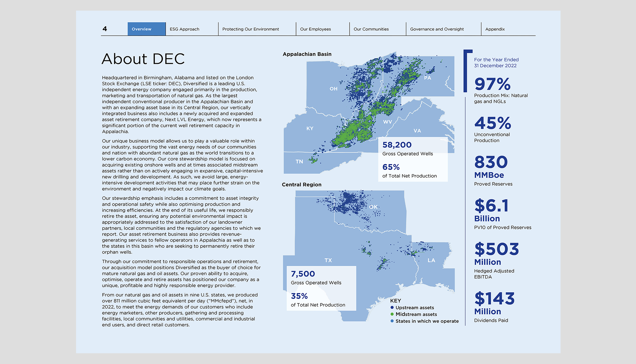The image size is (636, 364).
Task: Click the WV state label on map
Action: click(x=387, y=122)
